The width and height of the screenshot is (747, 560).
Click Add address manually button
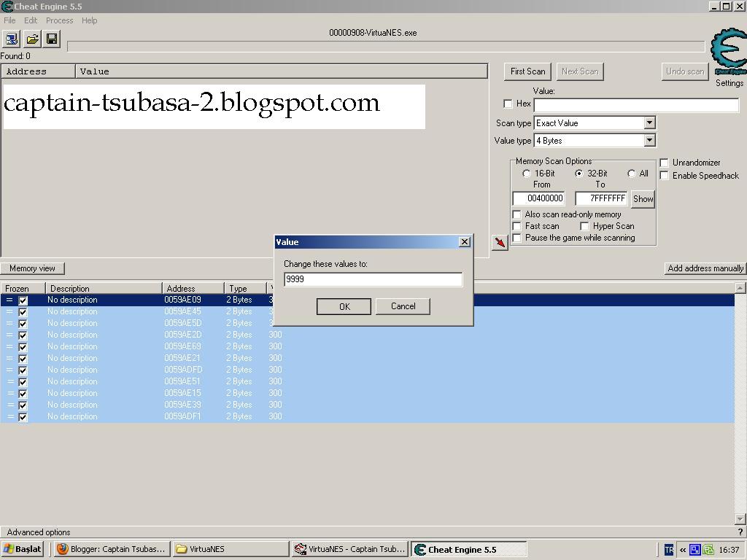[x=705, y=268]
